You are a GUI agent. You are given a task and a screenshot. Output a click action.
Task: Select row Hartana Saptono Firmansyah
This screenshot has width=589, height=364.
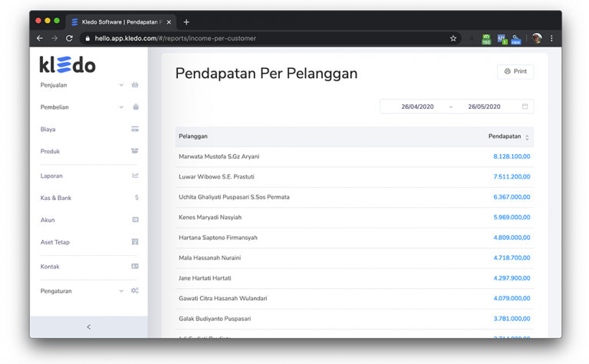point(354,238)
